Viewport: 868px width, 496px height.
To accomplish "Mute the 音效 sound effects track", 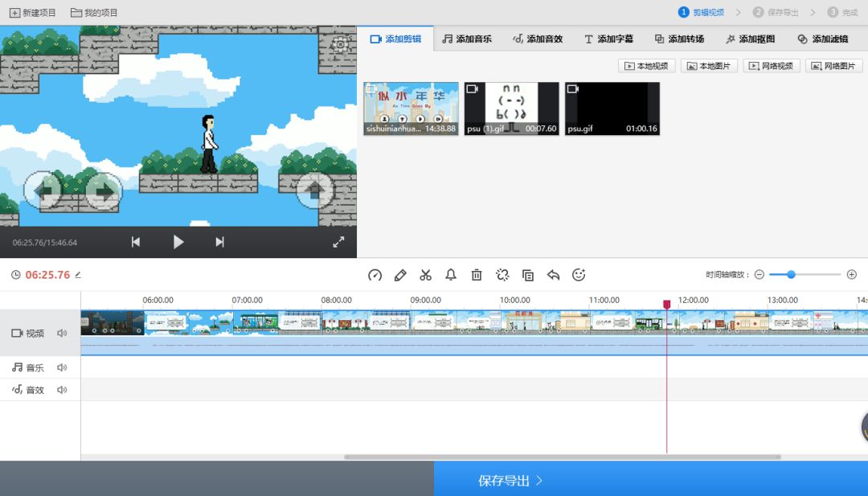I will 62,390.
